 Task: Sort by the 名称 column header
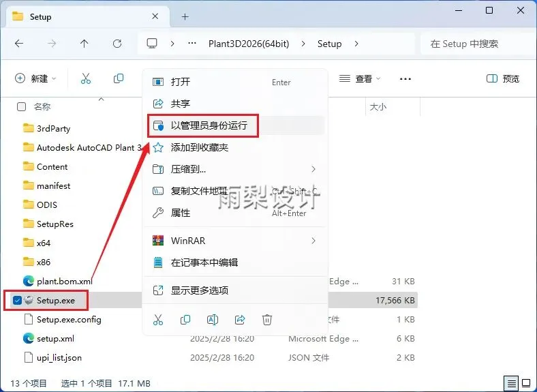click(x=42, y=106)
